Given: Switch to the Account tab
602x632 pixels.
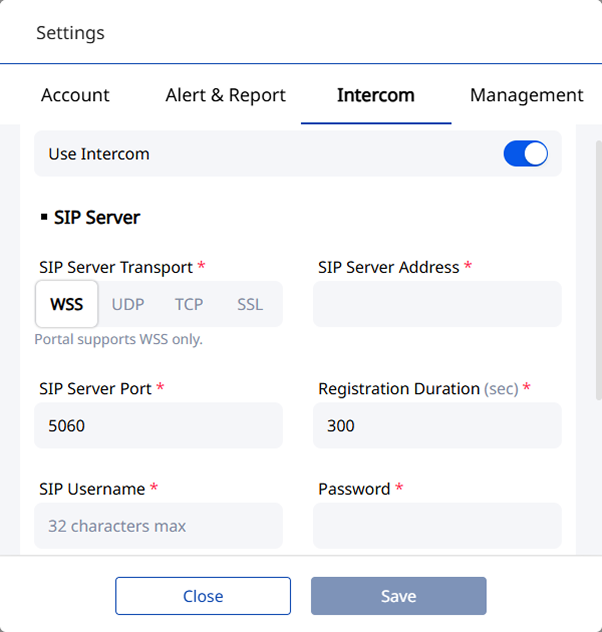Looking at the screenshot, I should [x=75, y=96].
